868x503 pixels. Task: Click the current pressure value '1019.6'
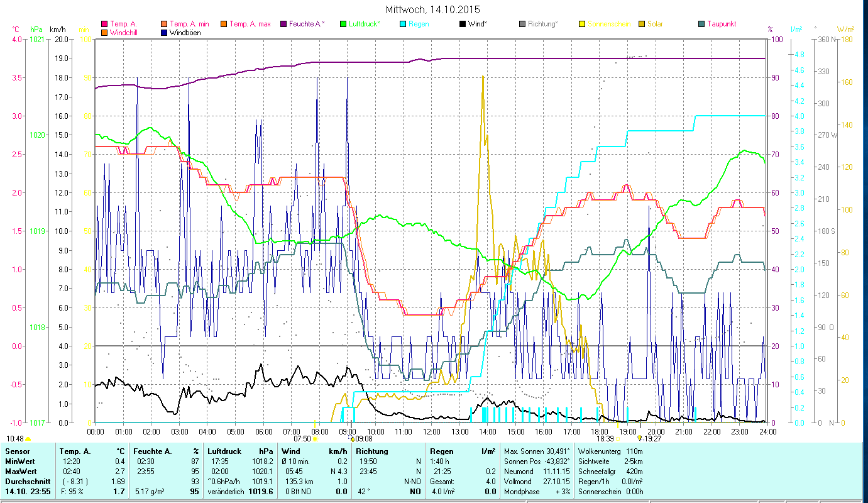(x=260, y=491)
